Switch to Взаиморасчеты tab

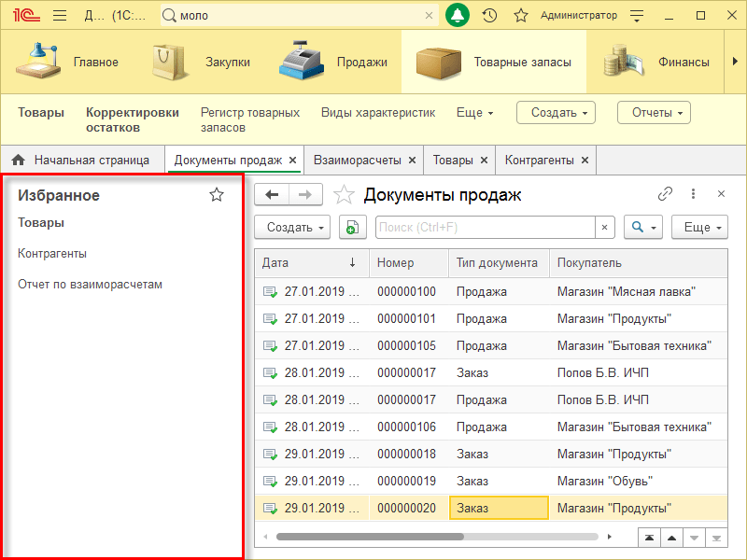click(358, 160)
